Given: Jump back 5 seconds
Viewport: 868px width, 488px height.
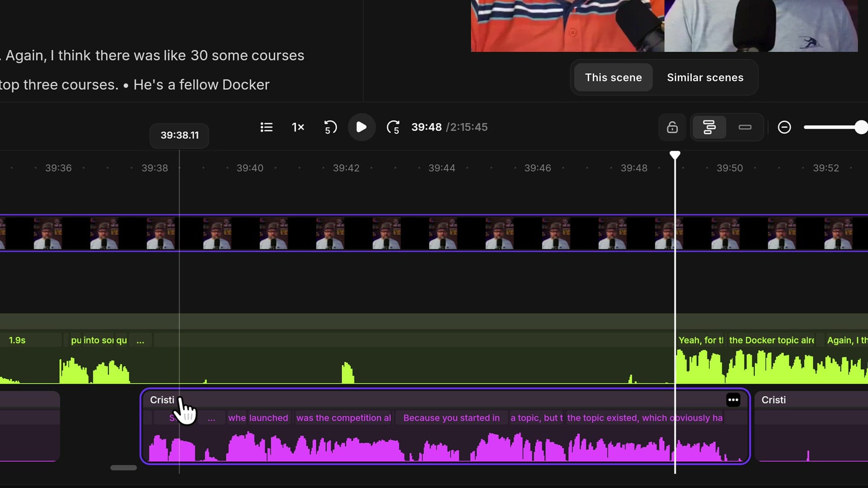Looking at the screenshot, I should click(x=330, y=127).
